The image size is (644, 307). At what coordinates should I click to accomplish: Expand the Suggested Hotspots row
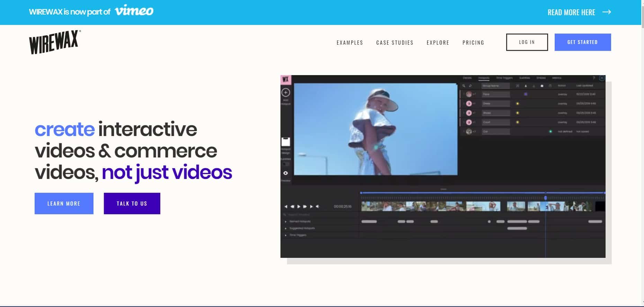pyautogui.click(x=286, y=228)
